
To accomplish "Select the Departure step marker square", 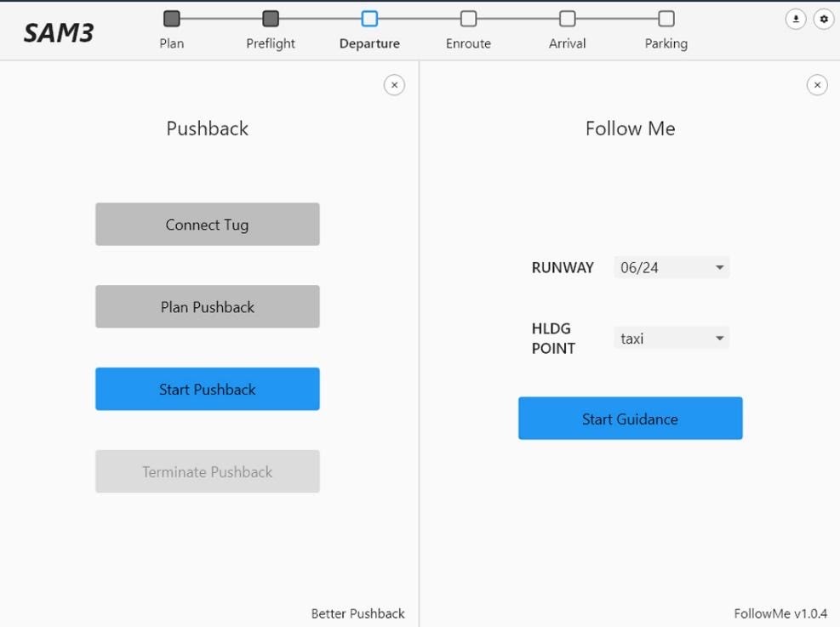I will point(369,19).
